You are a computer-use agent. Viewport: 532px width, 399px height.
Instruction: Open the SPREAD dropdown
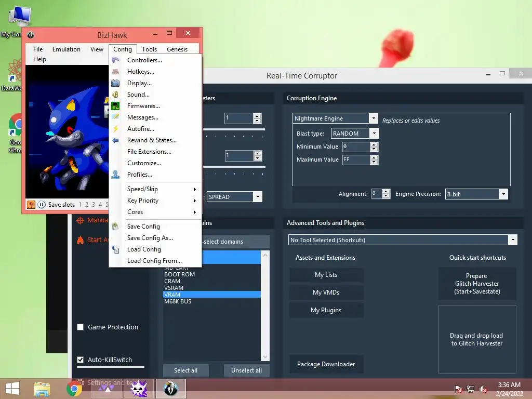[258, 197]
